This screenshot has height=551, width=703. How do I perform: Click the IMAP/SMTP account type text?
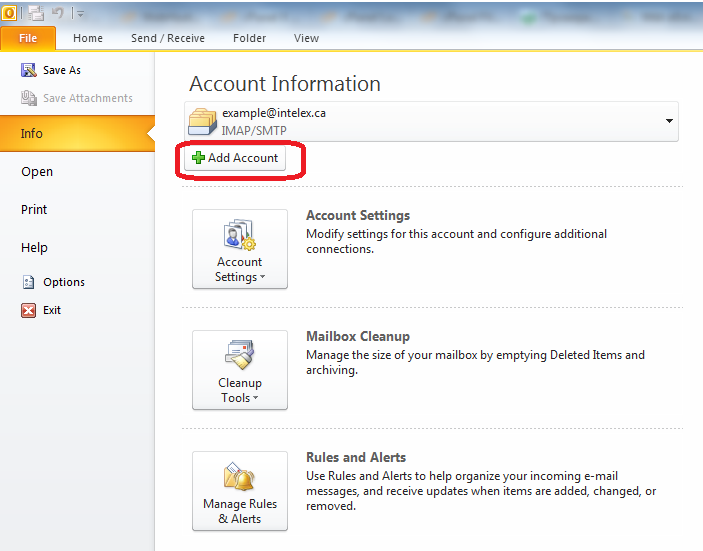pyautogui.click(x=254, y=130)
